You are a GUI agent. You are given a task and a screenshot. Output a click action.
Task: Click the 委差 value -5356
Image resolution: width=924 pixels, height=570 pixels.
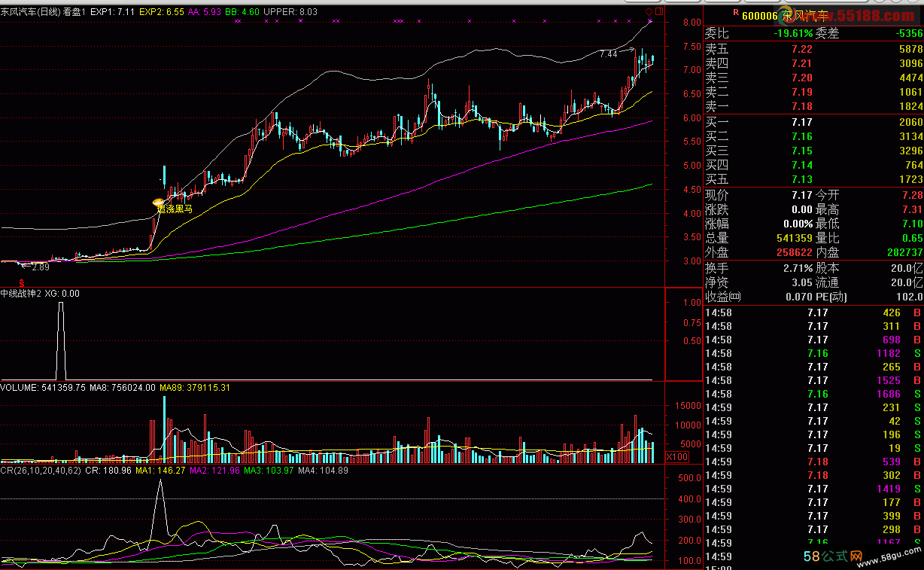pos(909,33)
